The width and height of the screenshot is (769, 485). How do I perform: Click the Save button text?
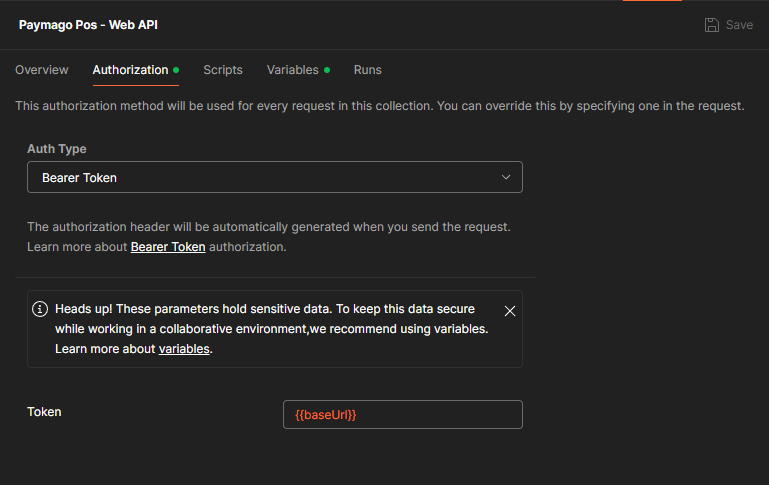(739, 25)
